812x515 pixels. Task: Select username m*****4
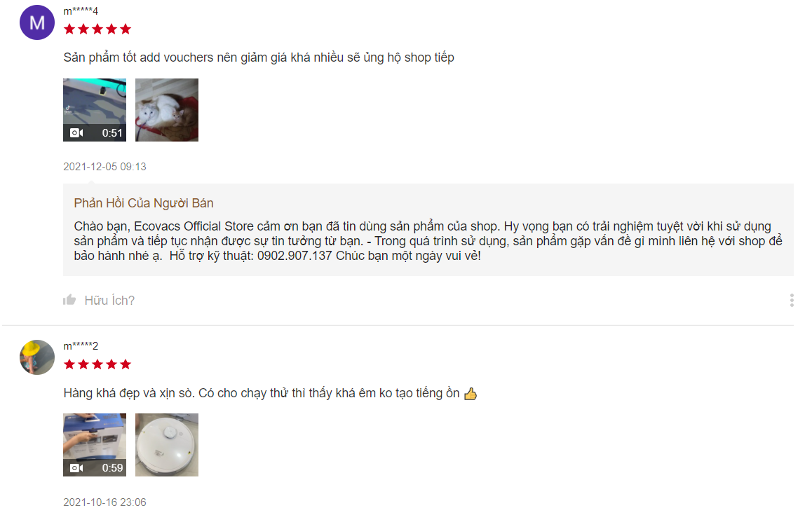(x=81, y=11)
